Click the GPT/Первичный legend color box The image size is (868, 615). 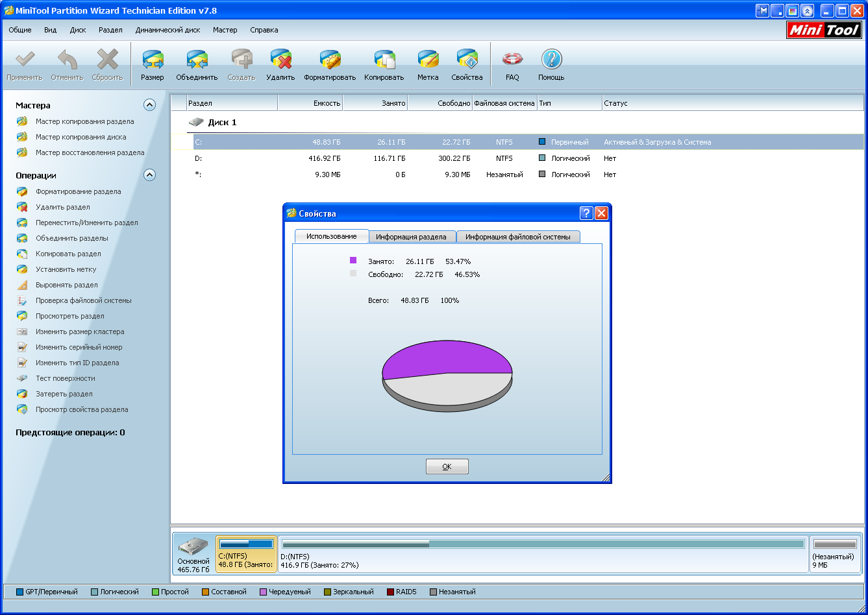click(19, 592)
